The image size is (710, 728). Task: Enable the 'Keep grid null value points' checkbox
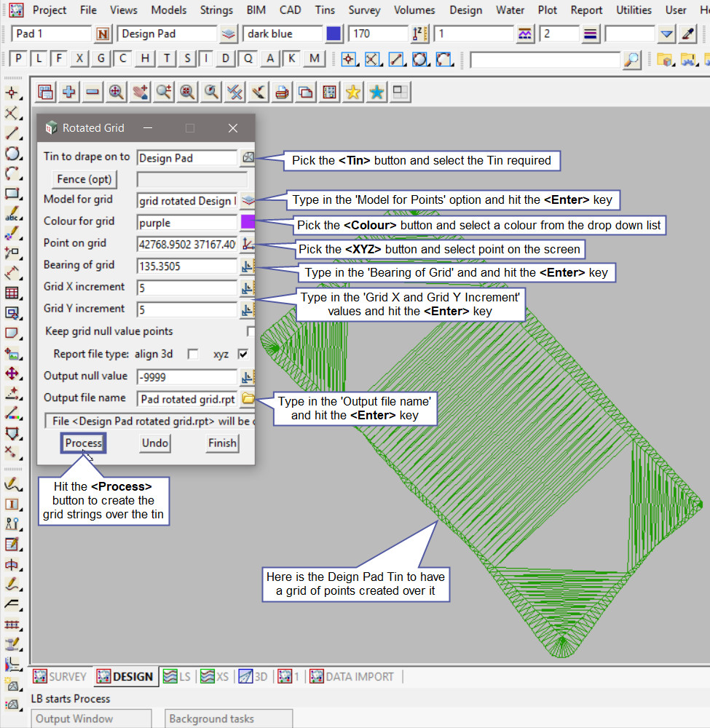[251, 332]
